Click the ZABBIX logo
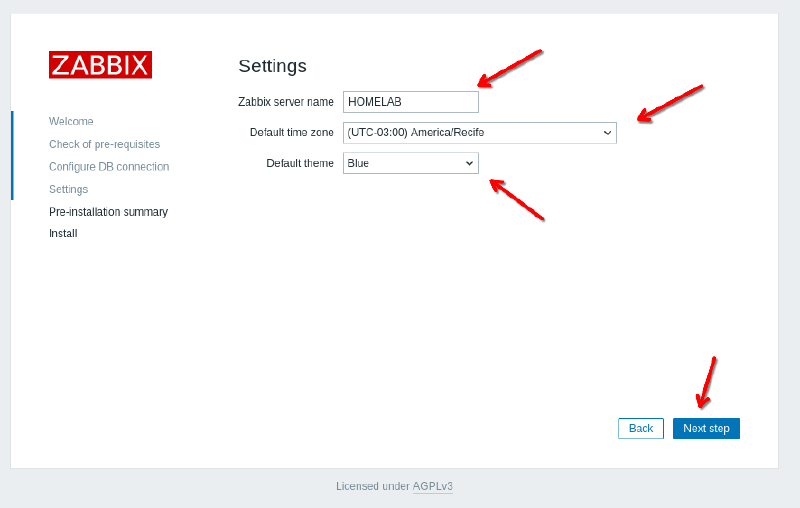The height and width of the screenshot is (508, 800). tap(100, 65)
